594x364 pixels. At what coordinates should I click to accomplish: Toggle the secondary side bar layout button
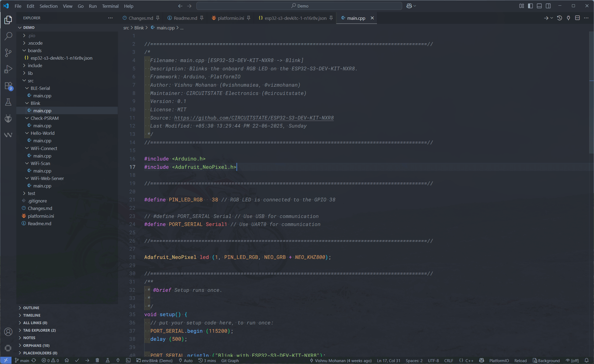click(548, 6)
